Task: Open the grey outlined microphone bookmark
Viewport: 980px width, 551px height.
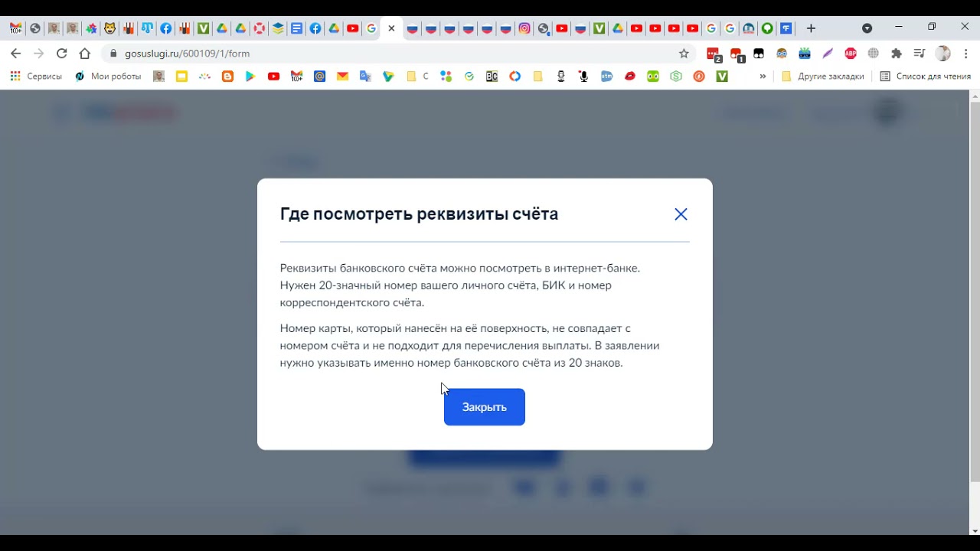Action: tap(561, 77)
